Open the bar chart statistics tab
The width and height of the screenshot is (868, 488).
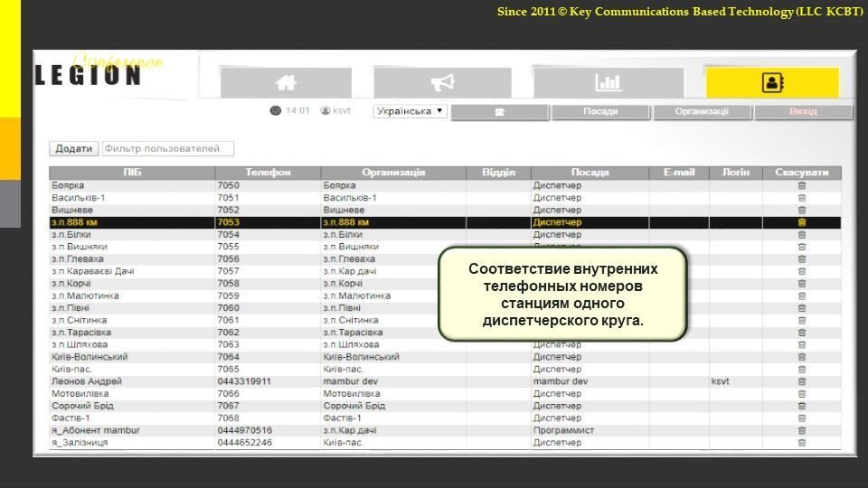pos(608,82)
